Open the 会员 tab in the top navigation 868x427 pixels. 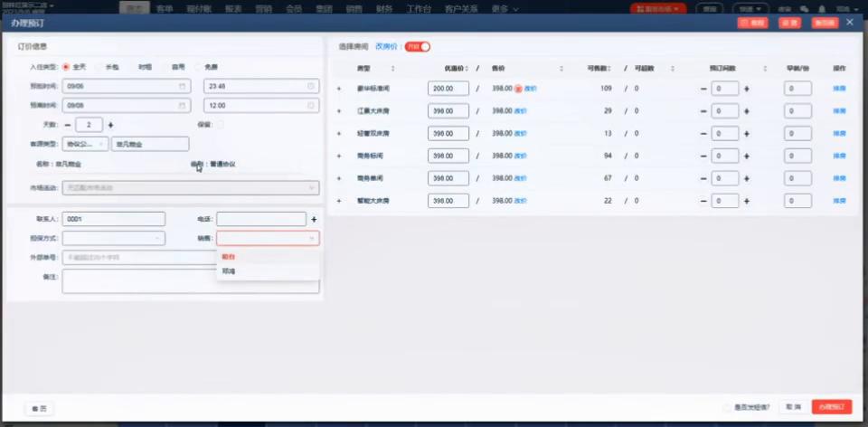click(294, 9)
